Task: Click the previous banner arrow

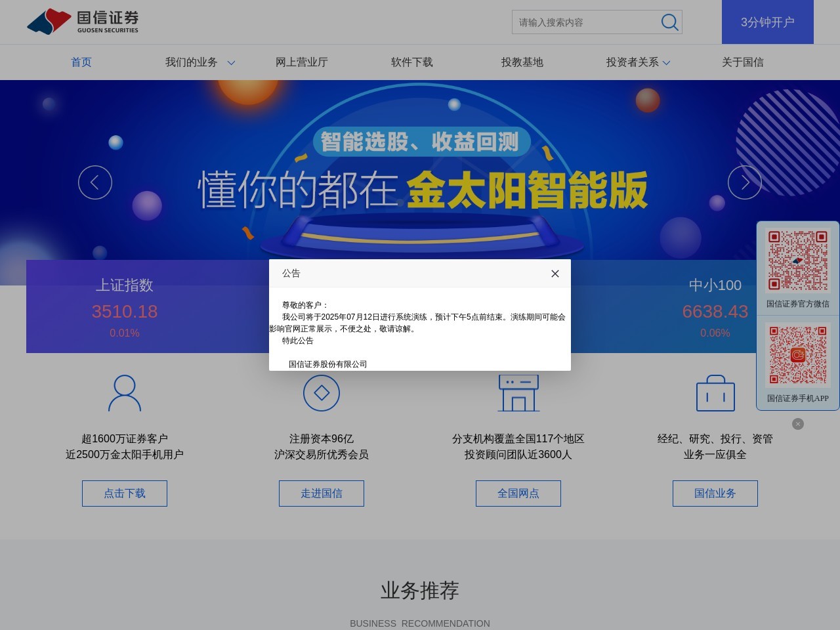Action: pos(95,182)
